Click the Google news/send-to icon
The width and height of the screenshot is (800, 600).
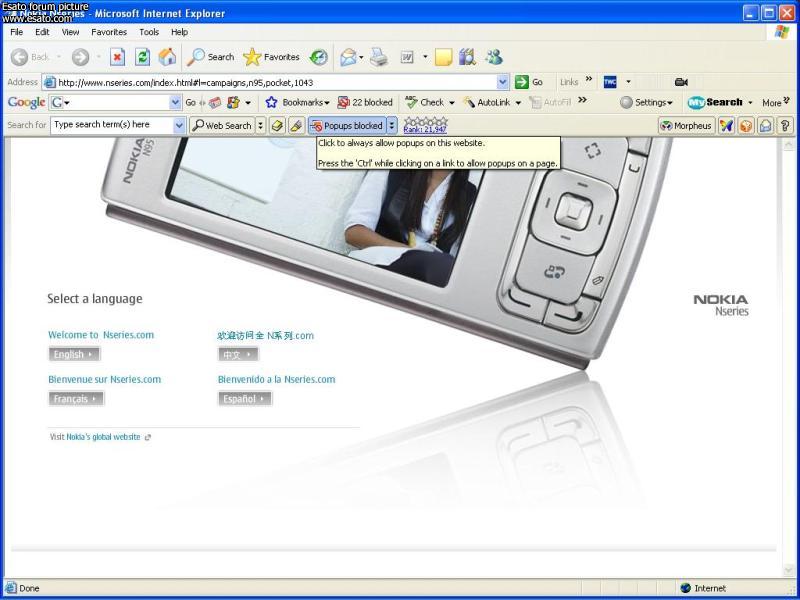pyautogui.click(x=215, y=103)
